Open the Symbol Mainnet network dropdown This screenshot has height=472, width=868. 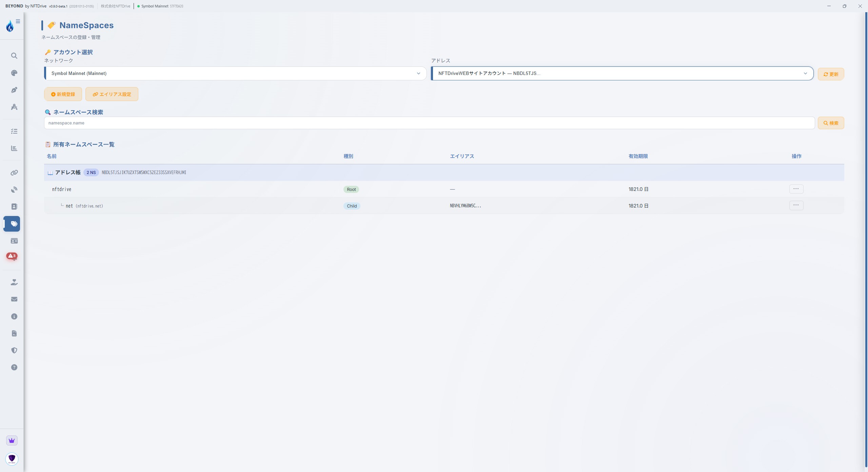coord(235,73)
